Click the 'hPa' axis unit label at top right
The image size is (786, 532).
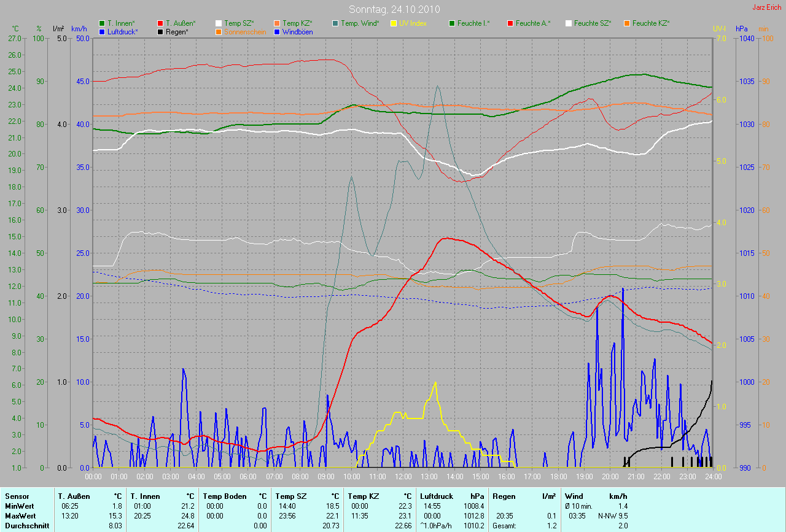tap(742, 29)
